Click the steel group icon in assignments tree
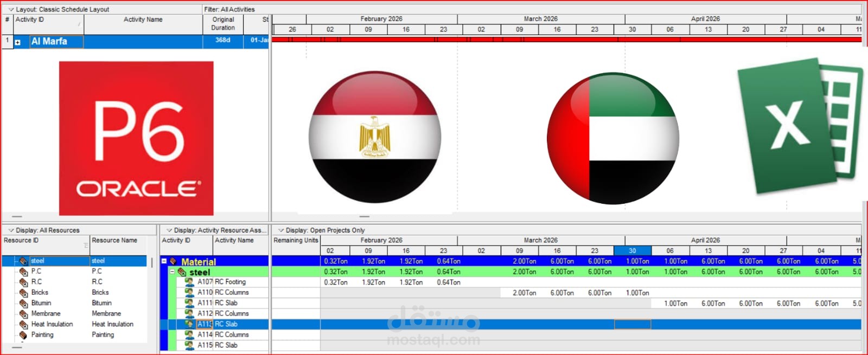The width and height of the screenshot is (868, 355). pos(182,272)
